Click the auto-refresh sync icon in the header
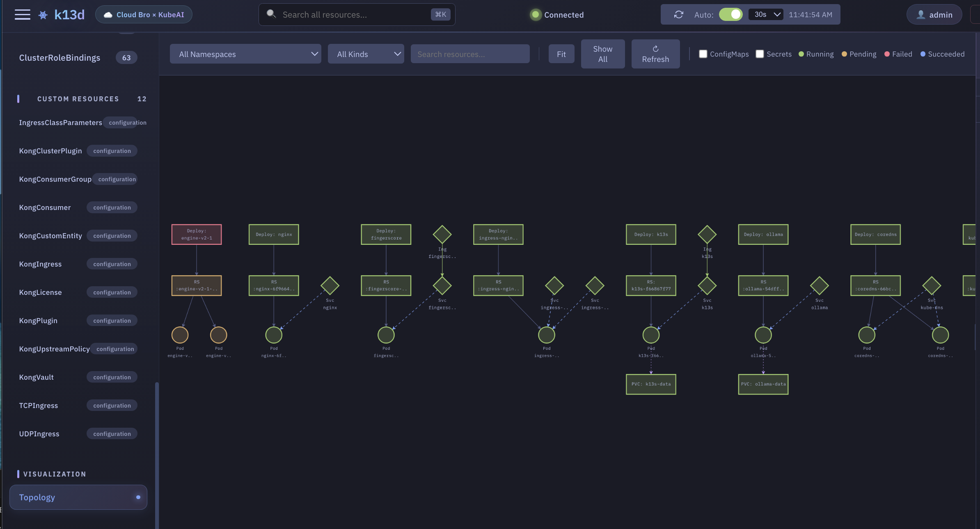This screenshot has width=980, height=529. tap(678, 14)
